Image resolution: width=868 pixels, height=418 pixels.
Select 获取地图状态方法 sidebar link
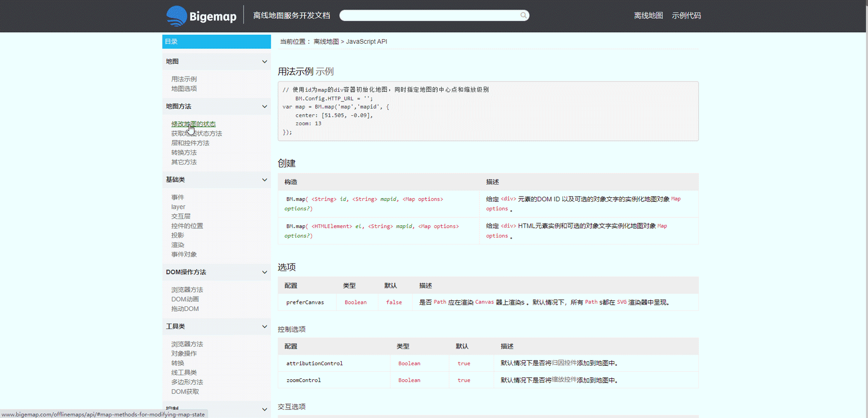[x=196, y=133]
